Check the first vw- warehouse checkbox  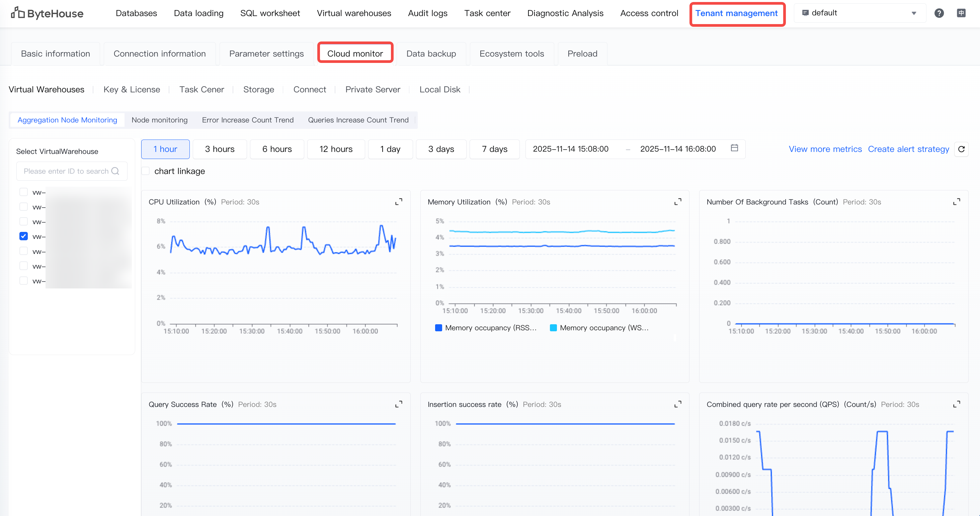pos(23,192)
